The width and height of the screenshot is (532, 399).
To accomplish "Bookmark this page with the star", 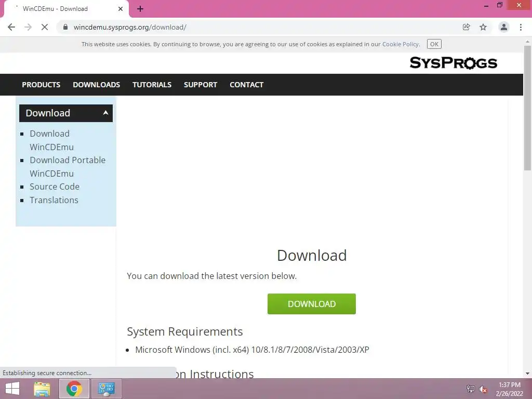I will (483, 27).
